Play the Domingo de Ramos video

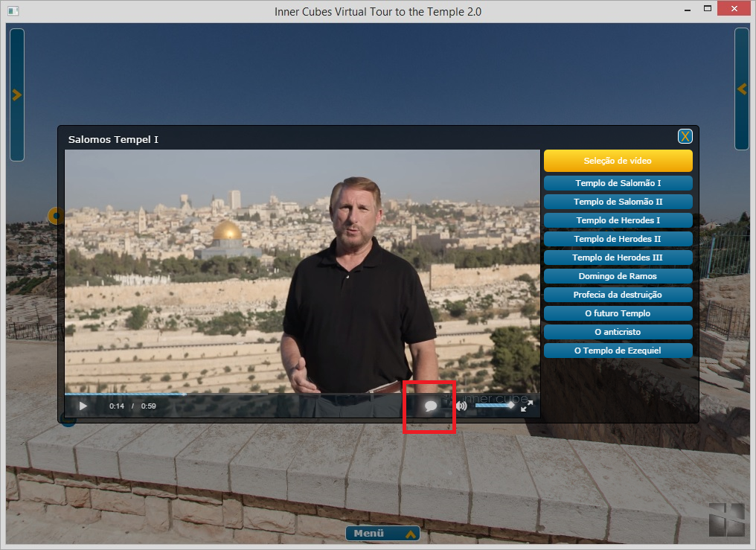(618, 276)
